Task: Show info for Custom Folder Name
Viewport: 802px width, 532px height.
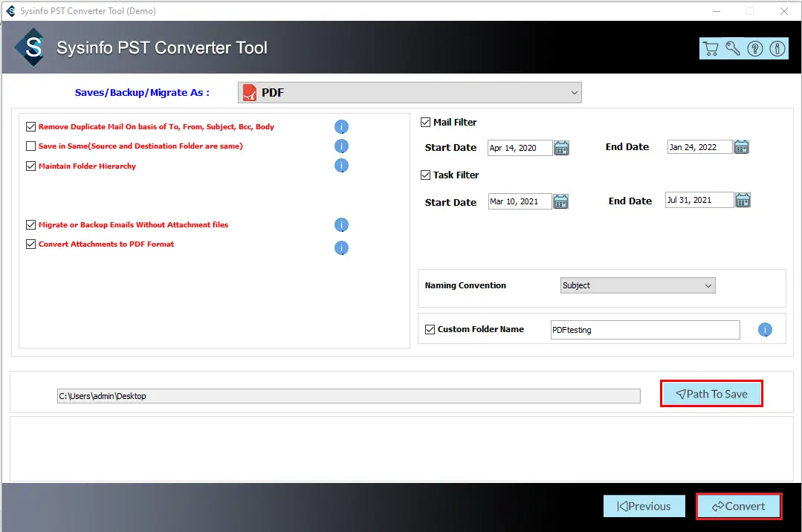Action: [x=765, y=330]
